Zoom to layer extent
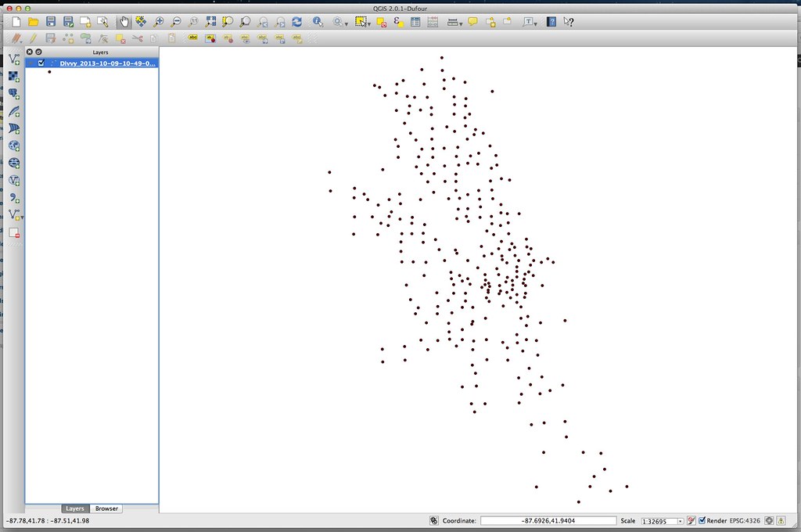 coord(245,21)
